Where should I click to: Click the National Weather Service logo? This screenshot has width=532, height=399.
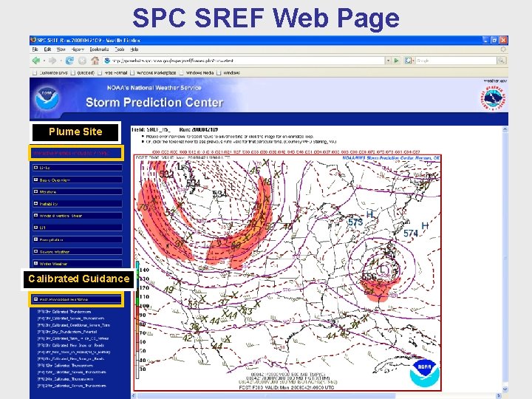point(493,98)
